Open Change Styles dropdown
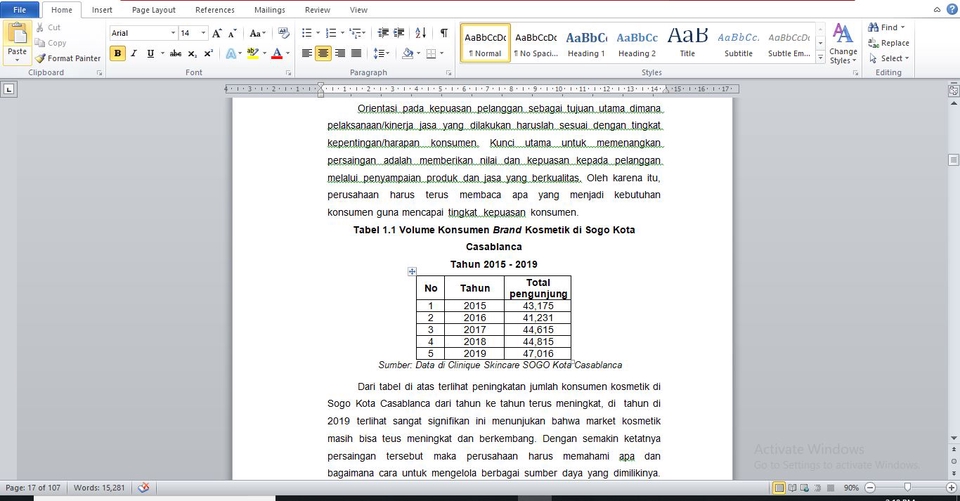The height and width of the screenshot is (501, 960). [843, 44]
